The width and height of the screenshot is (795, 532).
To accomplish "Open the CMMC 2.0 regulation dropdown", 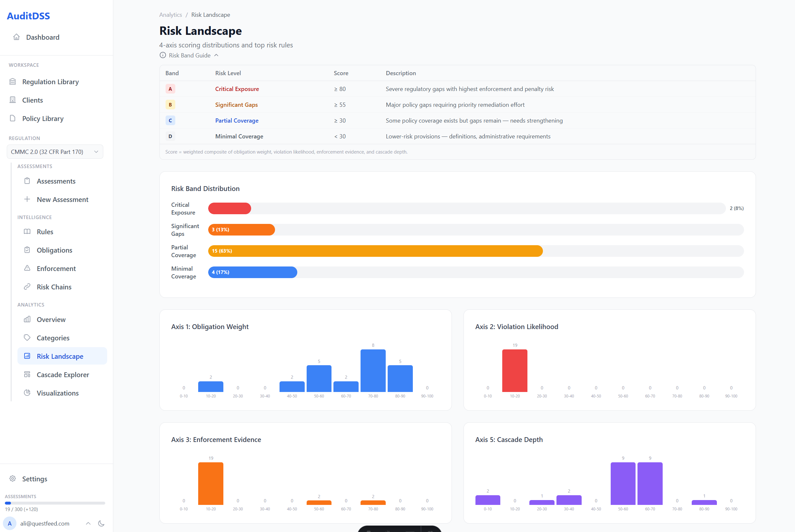I will pos(55,152).
